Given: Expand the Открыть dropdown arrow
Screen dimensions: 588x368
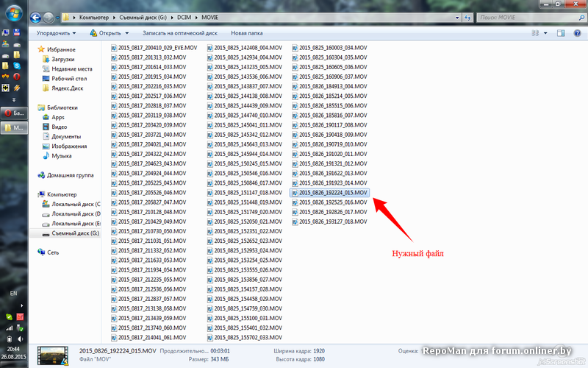Looking at the screenshot, I should 126,33.
